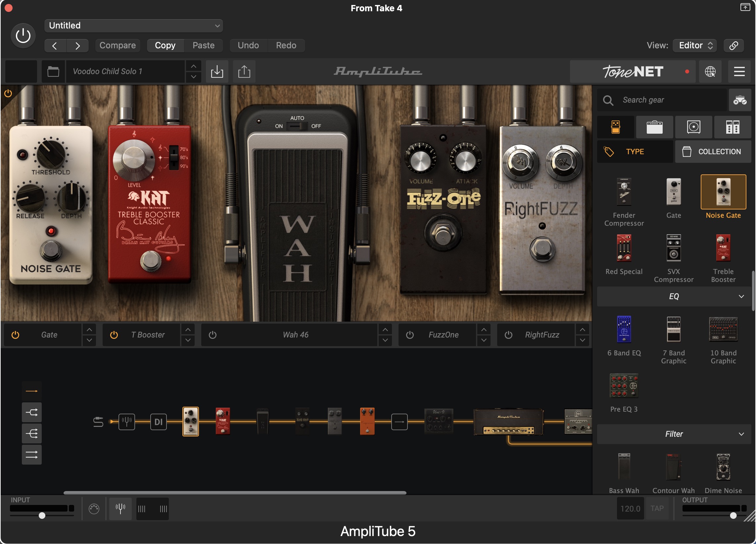The width and height of the screenshot is (756, 544).
Task: Click the save preset download icon
Action: pos(217,71)
